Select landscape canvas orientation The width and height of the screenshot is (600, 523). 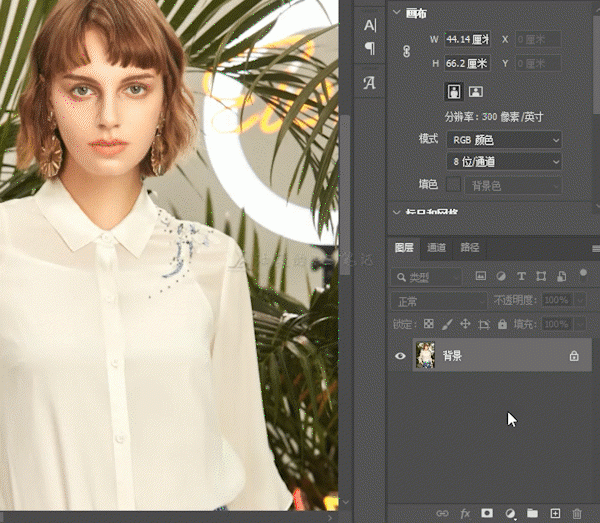tap(476, 92)
